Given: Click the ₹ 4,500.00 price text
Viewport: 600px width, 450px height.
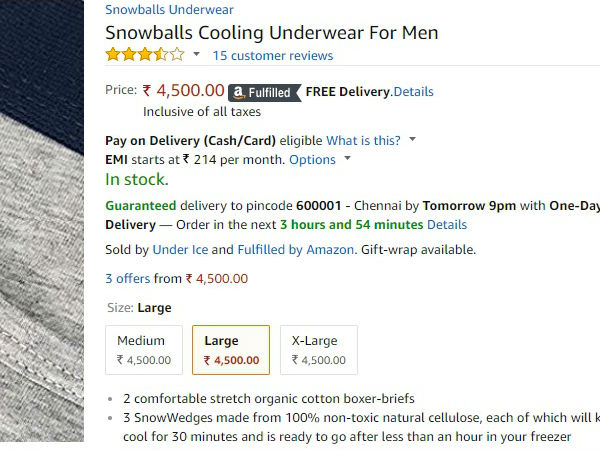Looking at the screenshot, I should (x=183, y=91).
